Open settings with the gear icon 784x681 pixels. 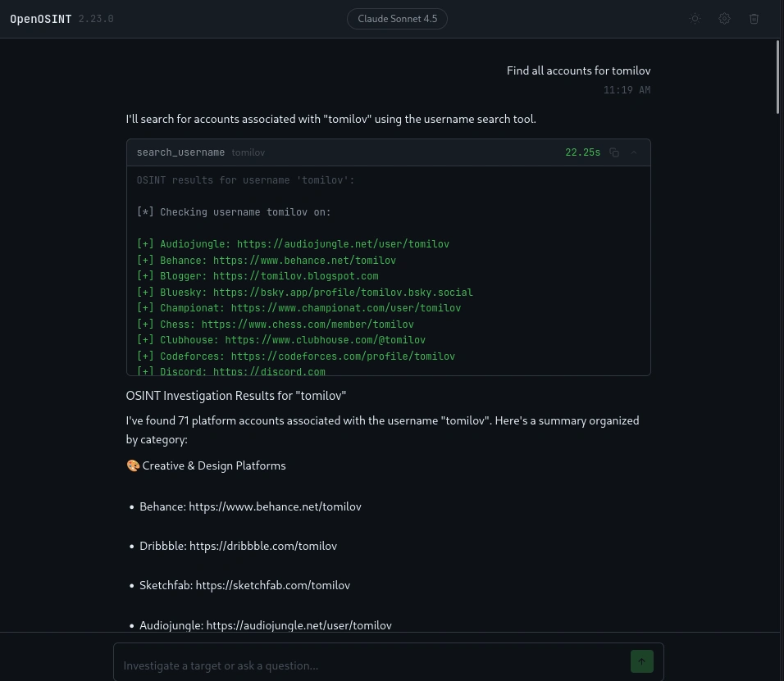(724, 19)
